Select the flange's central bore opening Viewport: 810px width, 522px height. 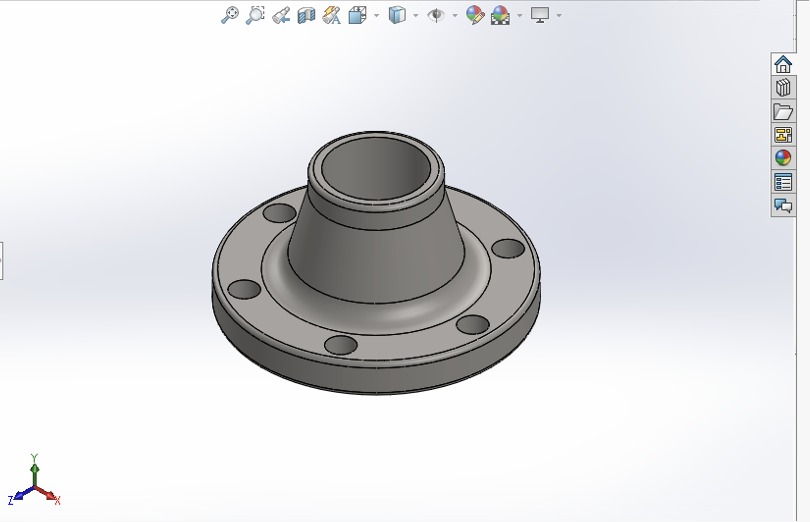pos(376,168)
